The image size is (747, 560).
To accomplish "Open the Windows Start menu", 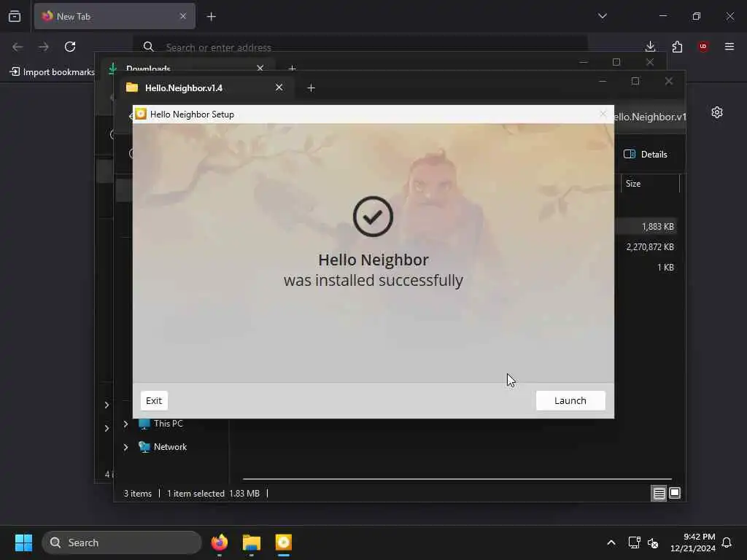I will [x=23, y=542].
